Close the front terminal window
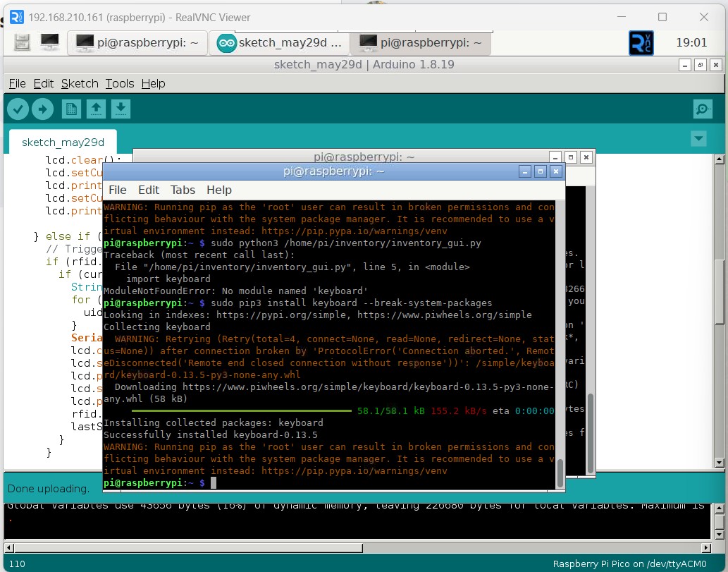Image resolution: width=728 pixels, height=572 pixels. coord(556,172)
